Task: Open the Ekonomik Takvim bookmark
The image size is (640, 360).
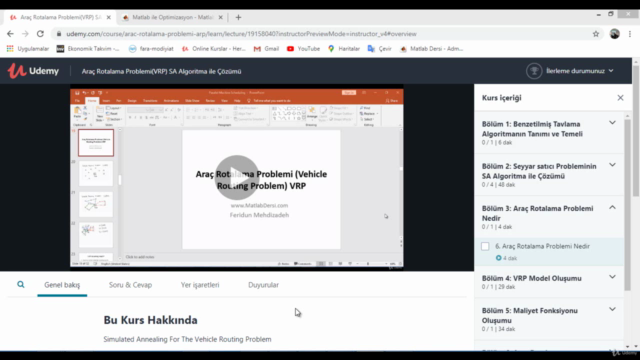Action: (x=88, y=49)
